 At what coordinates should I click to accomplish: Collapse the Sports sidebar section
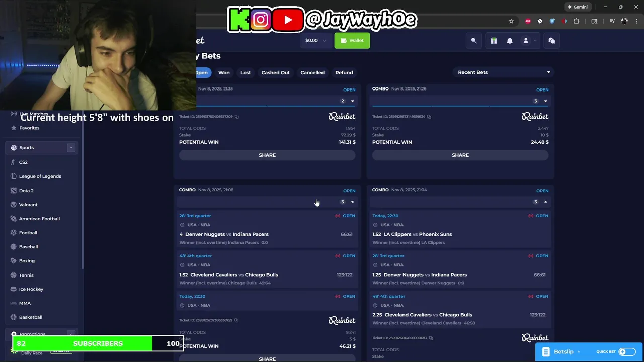[71, 148]
